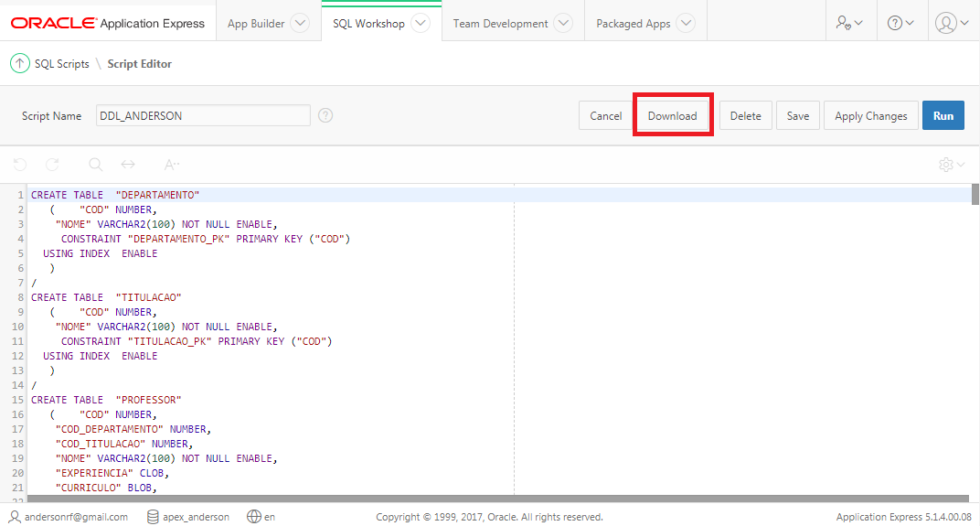Open the editor settings gear menu
The height and width of the screenshot is (526, 980).
pyautogui.click(x=952, y=165)
